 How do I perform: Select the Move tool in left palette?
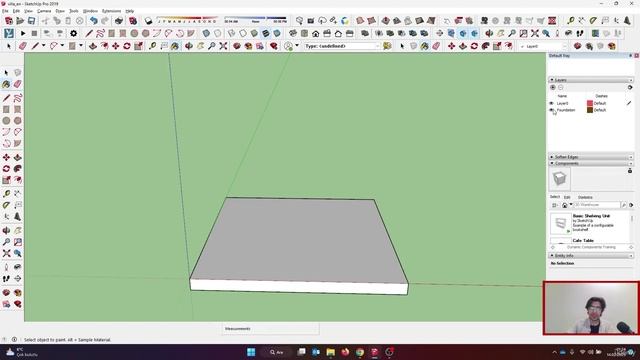(6, 157)
